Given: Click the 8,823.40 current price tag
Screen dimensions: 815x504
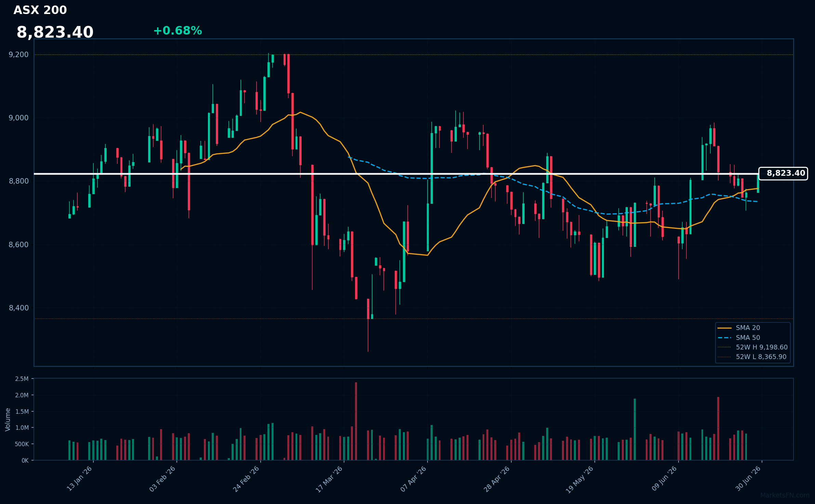Looking at the screenshot, I should click(783, 173).
